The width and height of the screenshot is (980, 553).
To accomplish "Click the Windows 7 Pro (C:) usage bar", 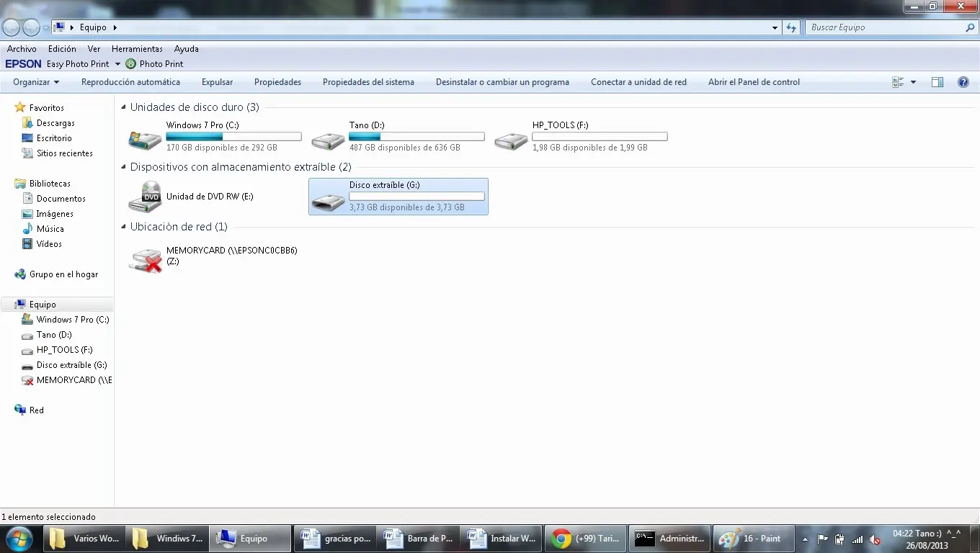I will (233, 136).
